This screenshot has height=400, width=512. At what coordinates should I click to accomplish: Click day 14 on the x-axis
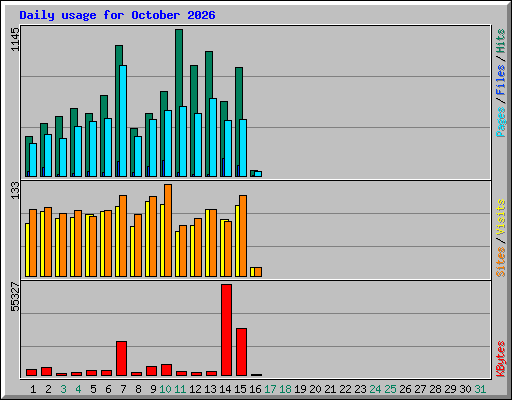tap(225, 389)
